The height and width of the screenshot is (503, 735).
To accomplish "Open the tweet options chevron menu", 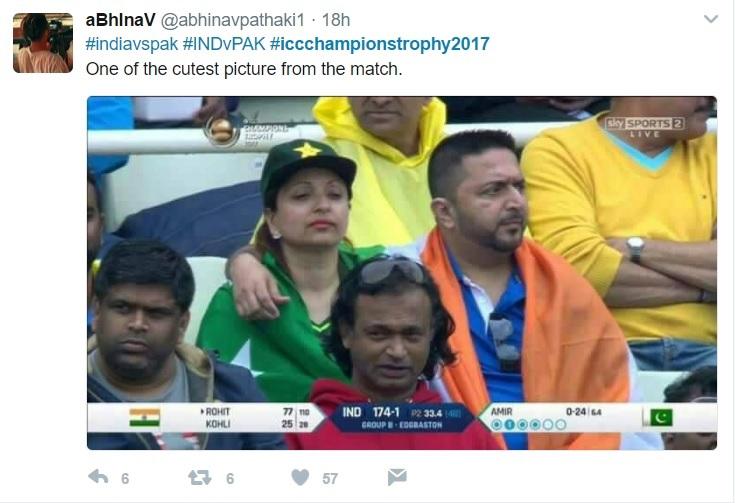I will click(711, 19).
